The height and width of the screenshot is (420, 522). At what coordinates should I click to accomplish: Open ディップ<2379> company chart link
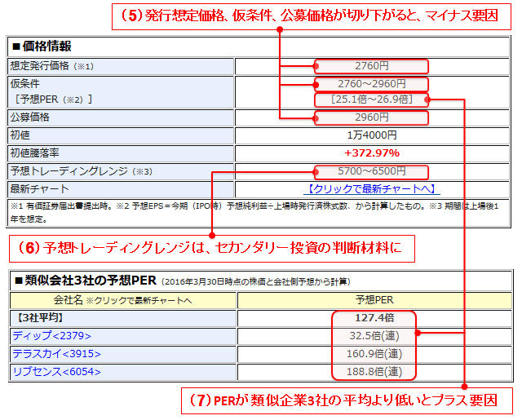pyautogui.click(x=51, y=336)
